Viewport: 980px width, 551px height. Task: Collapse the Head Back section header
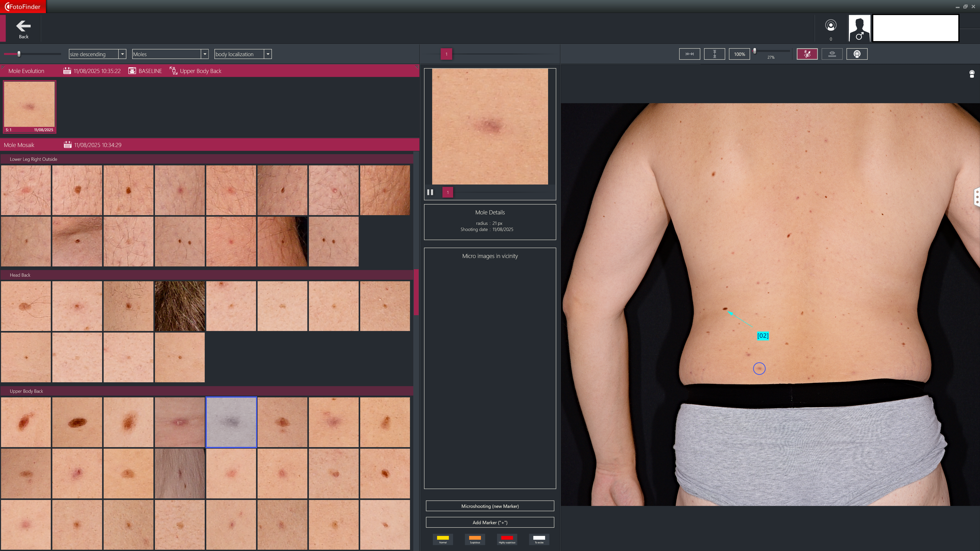[x=20, y=275]
